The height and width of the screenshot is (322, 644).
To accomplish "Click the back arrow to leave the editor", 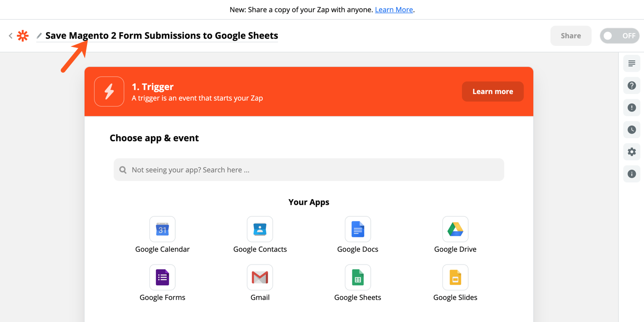I will tap(10, 35).
